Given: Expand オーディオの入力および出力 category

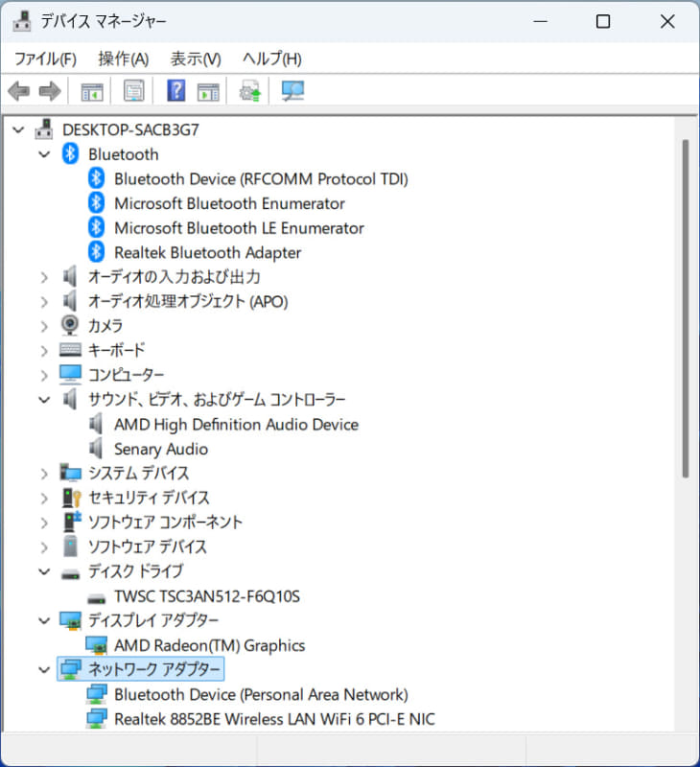Looking at the screenshot, I should [44, 277].
